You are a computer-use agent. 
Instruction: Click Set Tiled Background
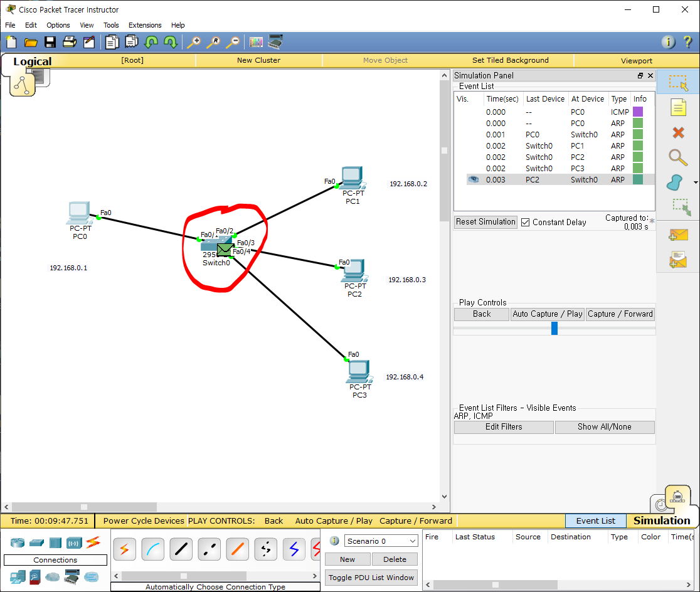(511, 60)
